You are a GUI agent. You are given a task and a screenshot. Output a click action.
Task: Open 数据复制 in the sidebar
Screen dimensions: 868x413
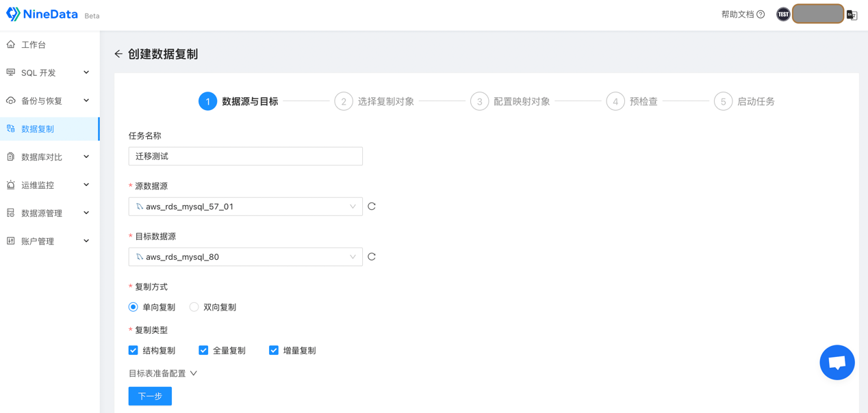(x=49, y=129)
